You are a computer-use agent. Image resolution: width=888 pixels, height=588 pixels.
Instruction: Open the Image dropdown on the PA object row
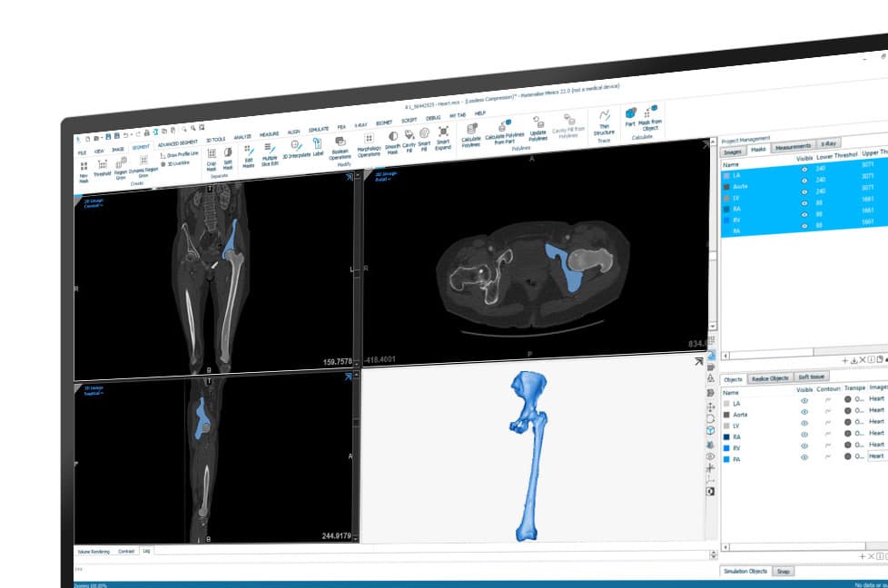pyautogui.click(x=877, y=456)
